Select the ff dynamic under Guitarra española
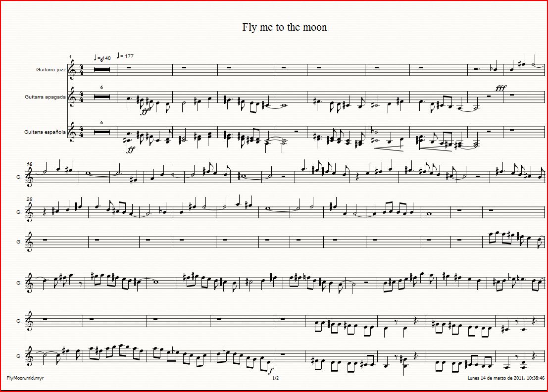548x392 pixels. [x=131, y=149]
